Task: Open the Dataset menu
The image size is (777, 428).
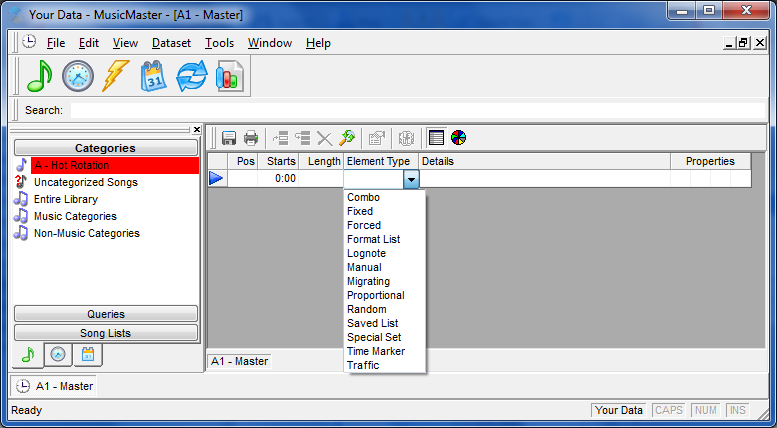Action: click(171, 43)
